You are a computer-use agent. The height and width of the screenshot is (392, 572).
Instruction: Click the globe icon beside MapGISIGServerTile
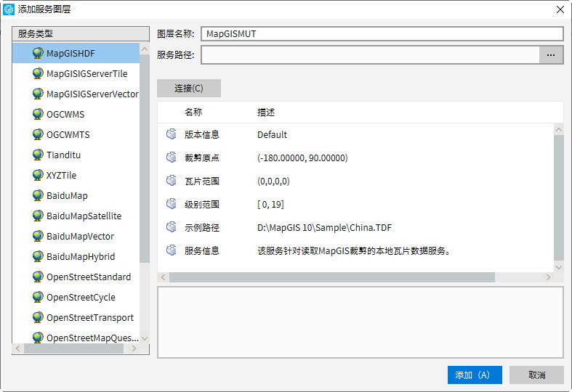tap(38, 73)
